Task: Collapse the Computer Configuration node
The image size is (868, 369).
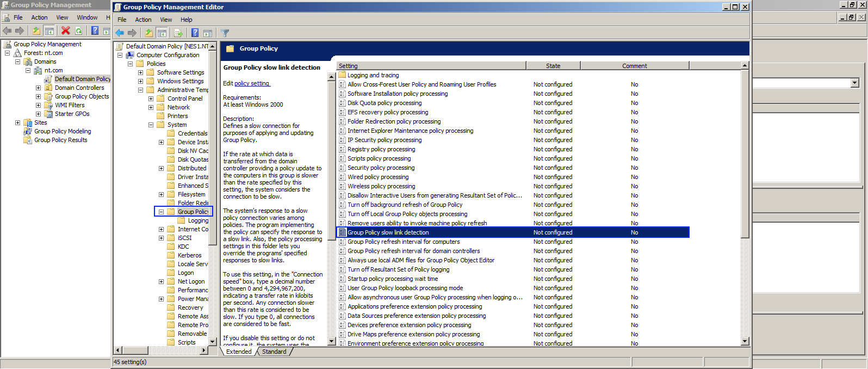Action: click(x=120, y=55)
